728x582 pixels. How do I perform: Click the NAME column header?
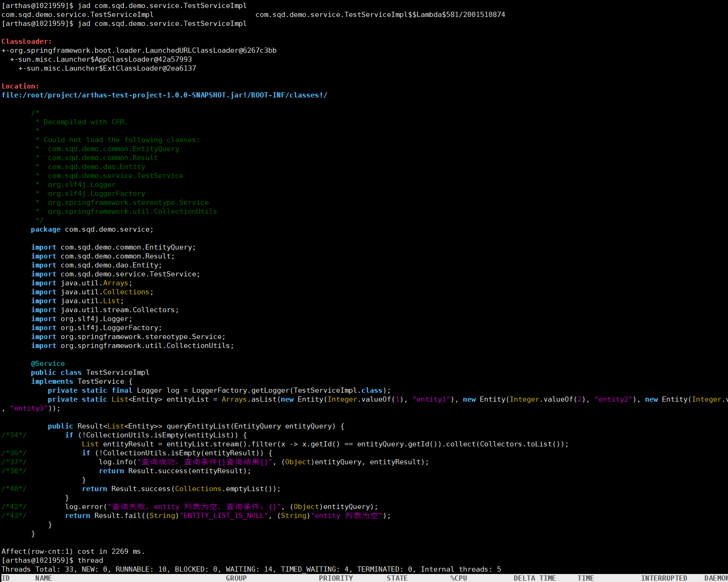[x=44, y=578]
